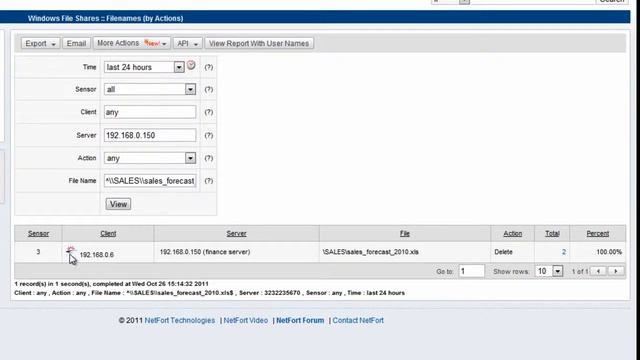Open help (?) for the File Name field

pyautogui.click(x=209, y=181)
